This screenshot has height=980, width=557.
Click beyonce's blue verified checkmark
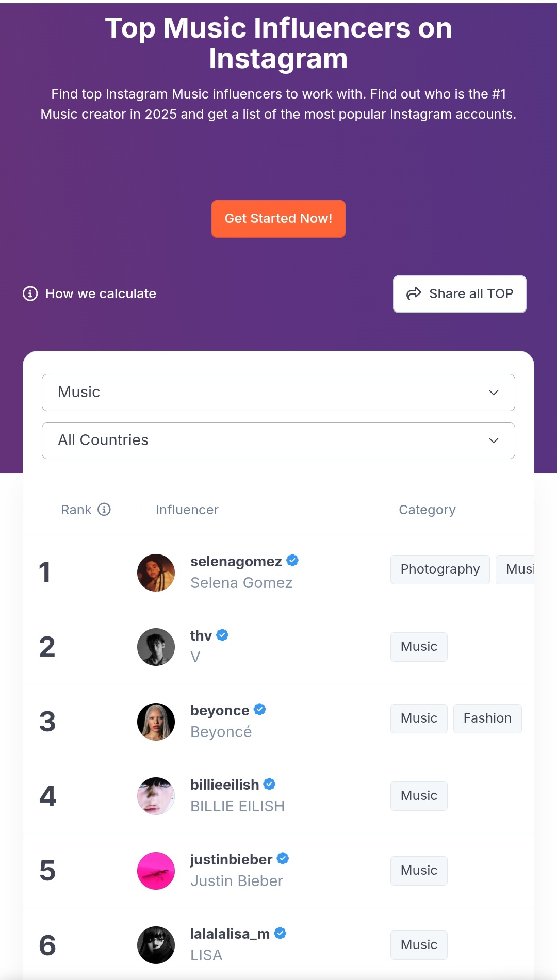tap(260, 710)
